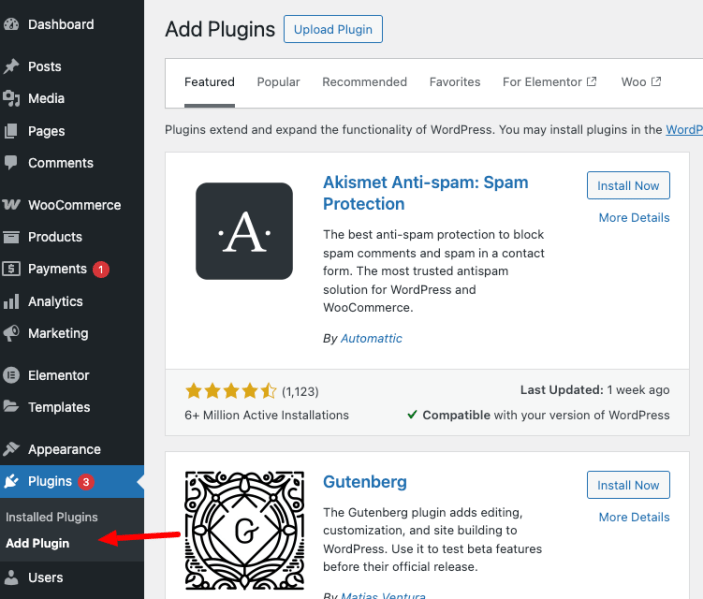Click the Marketing megaphone icon
Viewport: 703px width, 599px height.
(12, 333)
